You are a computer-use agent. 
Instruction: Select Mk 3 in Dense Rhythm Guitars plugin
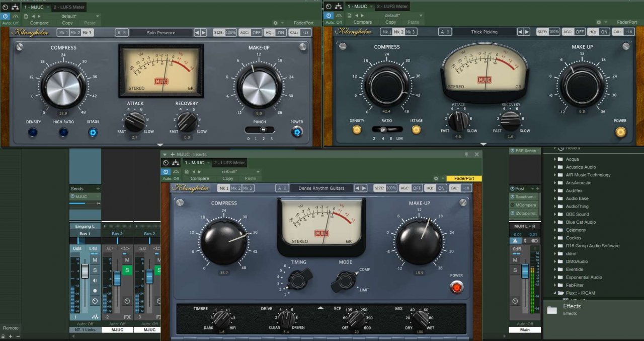tap(247, 188)
